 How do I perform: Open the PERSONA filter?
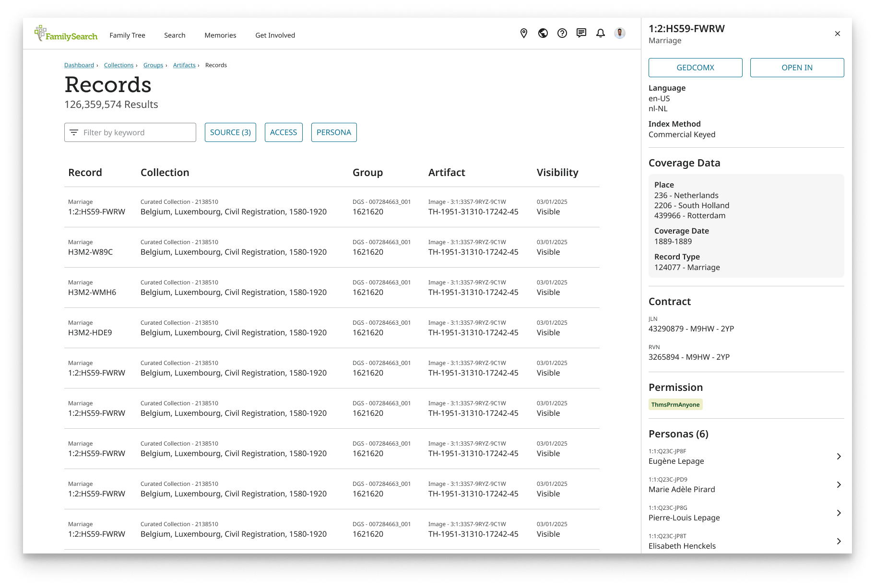334,132
